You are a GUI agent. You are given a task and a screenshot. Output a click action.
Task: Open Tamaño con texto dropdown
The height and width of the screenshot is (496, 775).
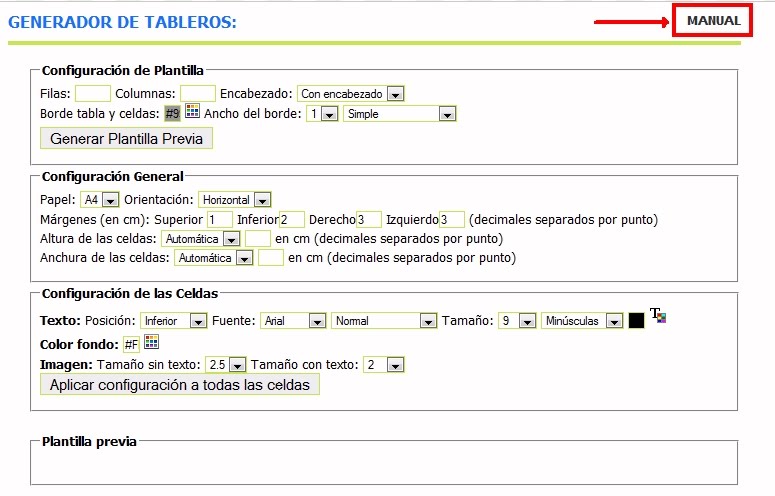384,365
